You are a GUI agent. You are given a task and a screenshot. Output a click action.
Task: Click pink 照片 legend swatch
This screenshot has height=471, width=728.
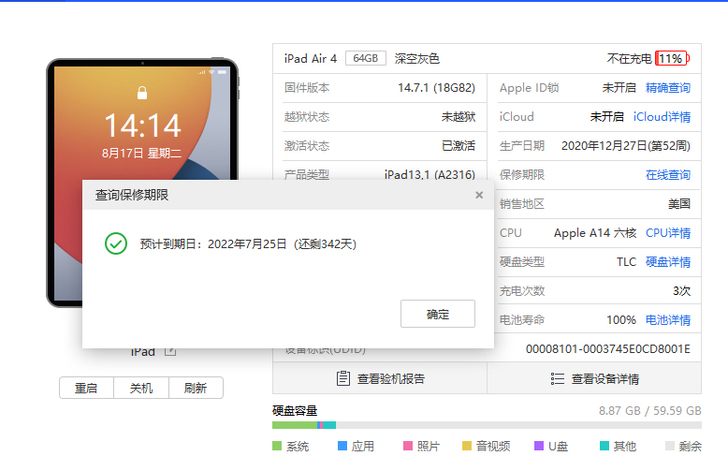click(408, 446)
